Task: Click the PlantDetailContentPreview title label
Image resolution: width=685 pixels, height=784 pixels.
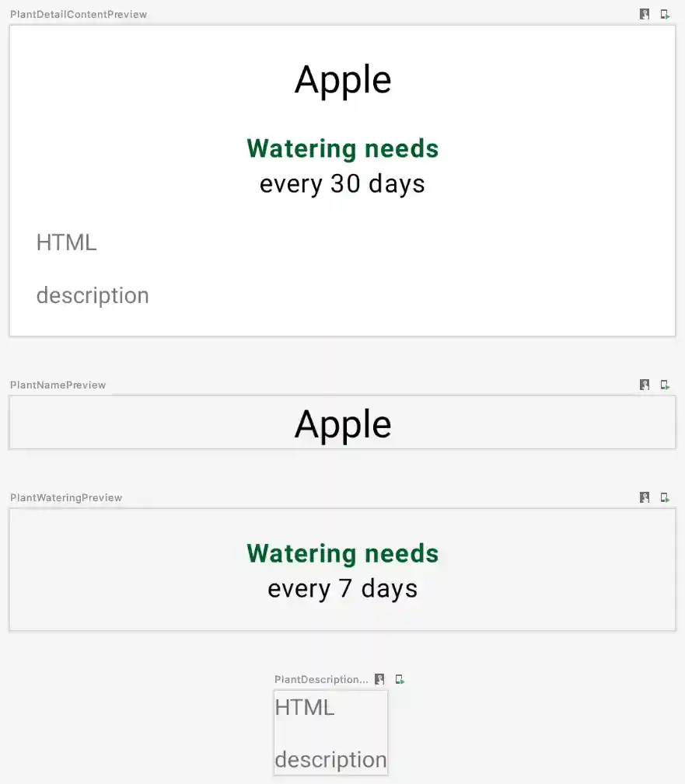Action: click(x=79, y=15)
